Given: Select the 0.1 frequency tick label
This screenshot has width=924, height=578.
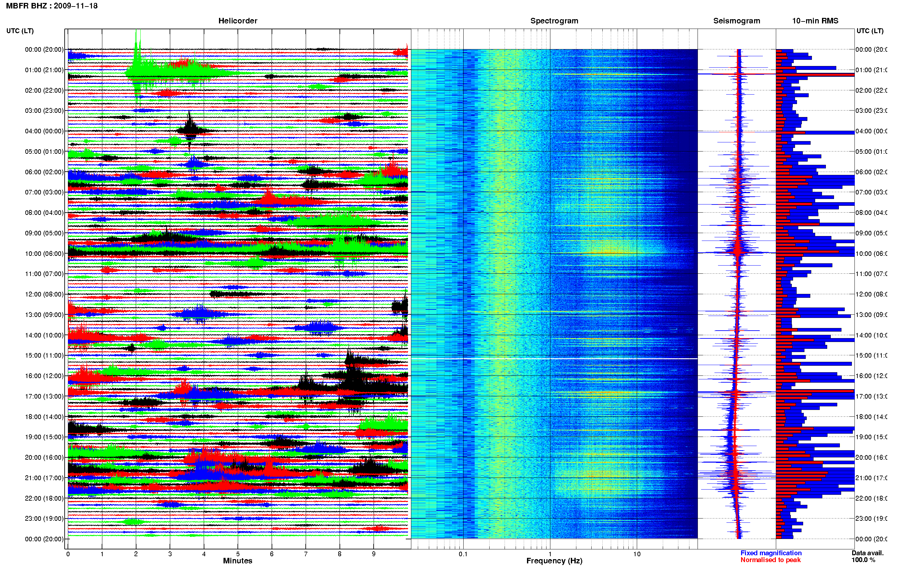Looking at the screenshot, I should [x=463, y=554].
